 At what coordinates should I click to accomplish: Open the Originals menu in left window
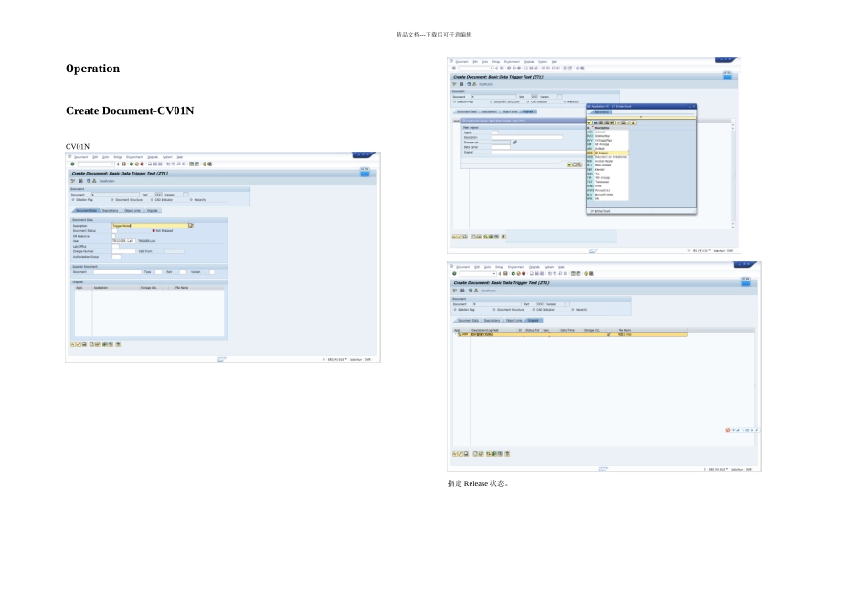click(153, 157)
